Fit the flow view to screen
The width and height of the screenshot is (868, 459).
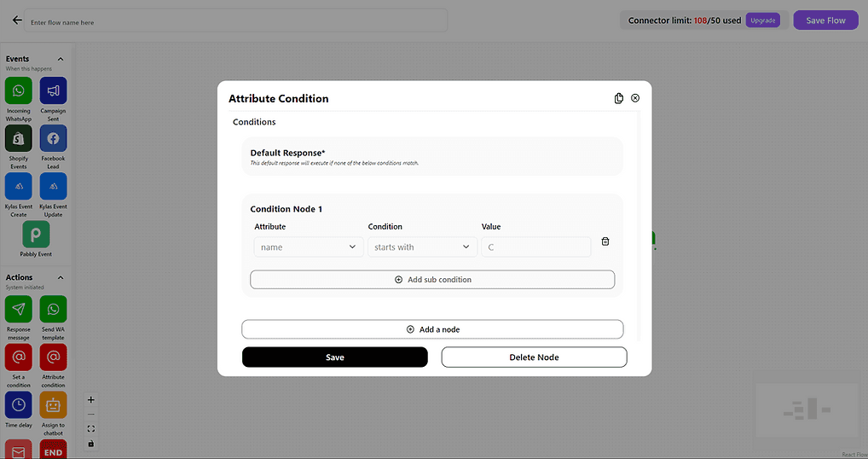pyautogui.click(x=90, y=429)
